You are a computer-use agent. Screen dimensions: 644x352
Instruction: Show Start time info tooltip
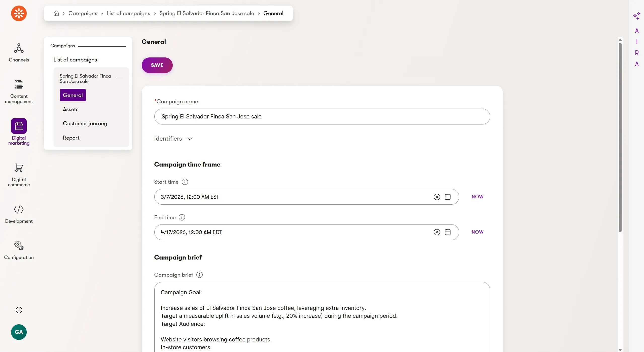click(x=185, y=182)
